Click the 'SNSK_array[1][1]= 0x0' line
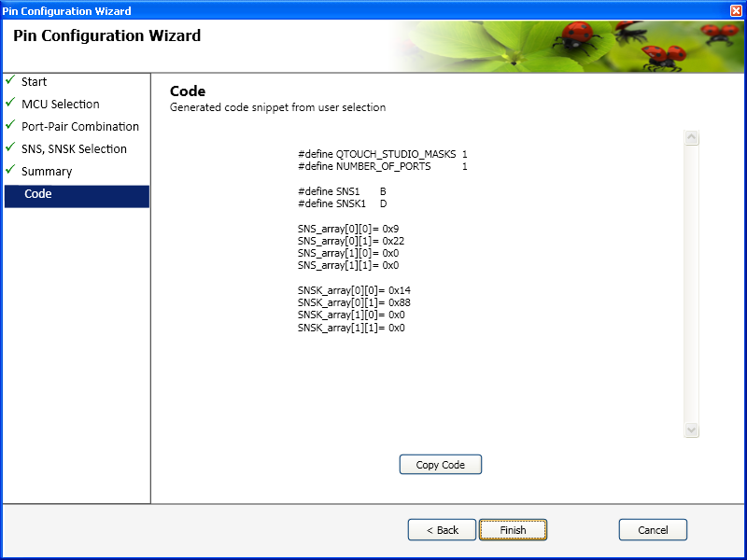The image size is (747, 560). [x=351, y=328]
